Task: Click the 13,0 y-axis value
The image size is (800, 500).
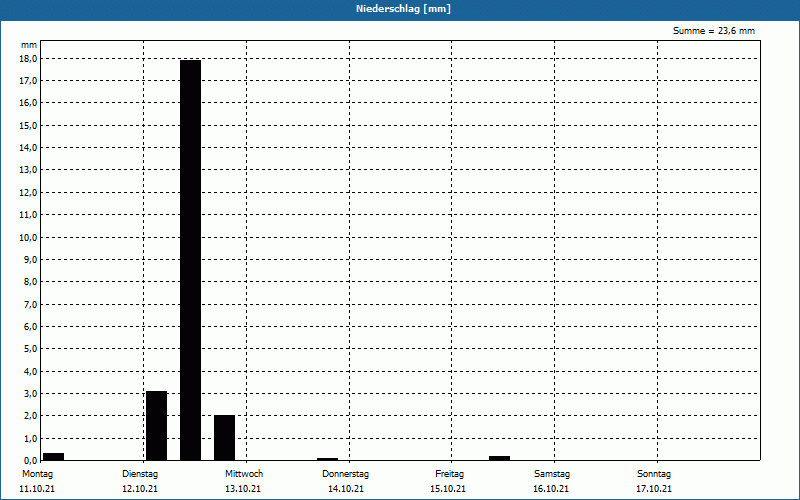Action: coord(29,170)
